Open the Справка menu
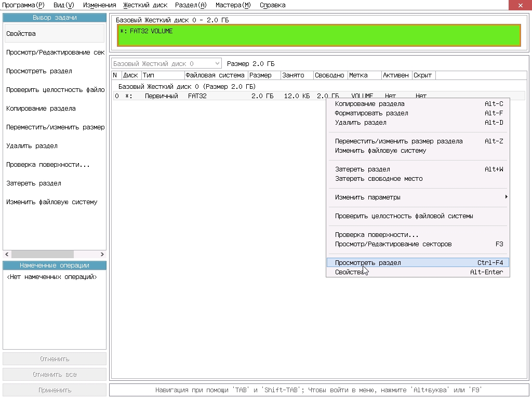The width and height of the screenshot is (532, 399). pyautogui.click(x=272, y=5)
